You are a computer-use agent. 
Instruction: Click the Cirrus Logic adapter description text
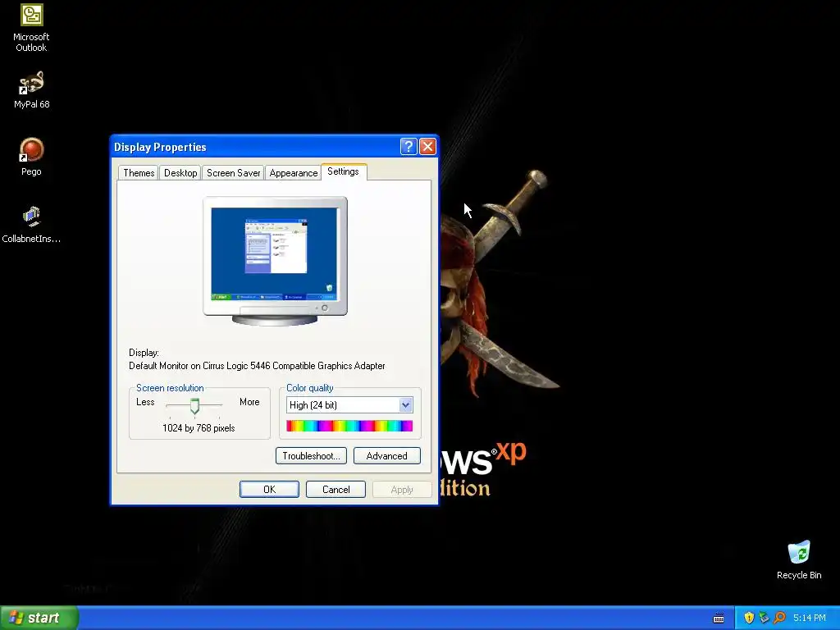[257, 366]
